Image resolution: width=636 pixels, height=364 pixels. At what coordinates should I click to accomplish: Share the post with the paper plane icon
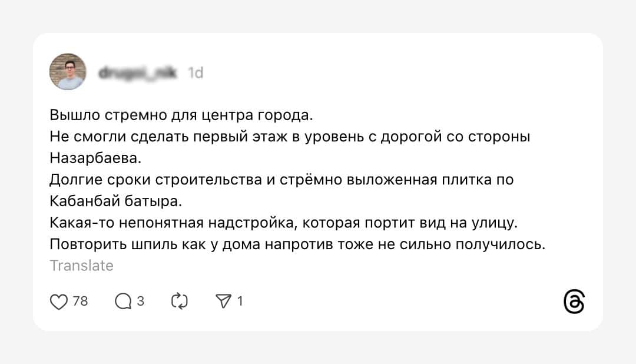pyautogui.click(x=224, y=301)
